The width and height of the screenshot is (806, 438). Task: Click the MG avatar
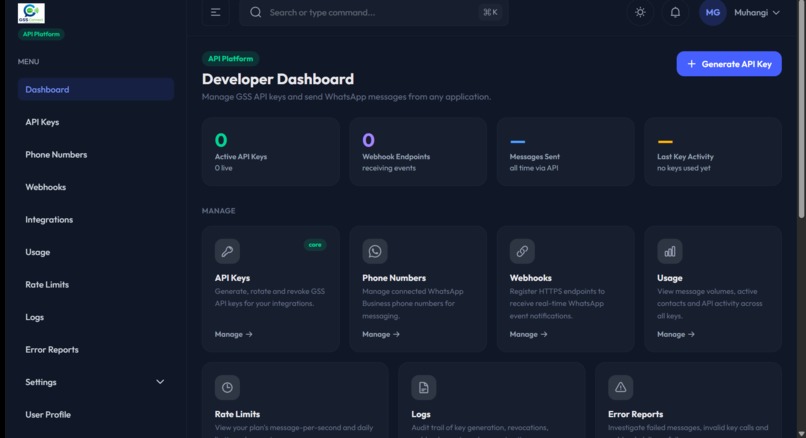tap(712, 12)
